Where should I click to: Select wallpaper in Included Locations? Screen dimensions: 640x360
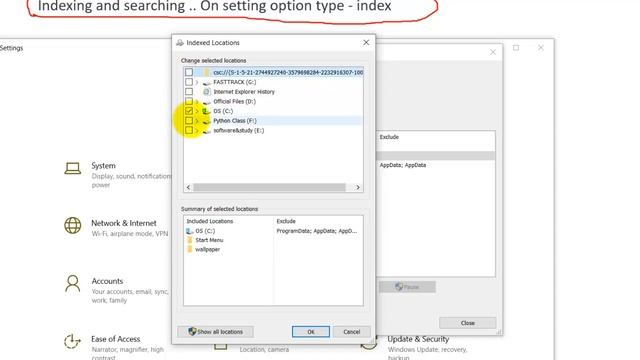[x=207, y=249]
